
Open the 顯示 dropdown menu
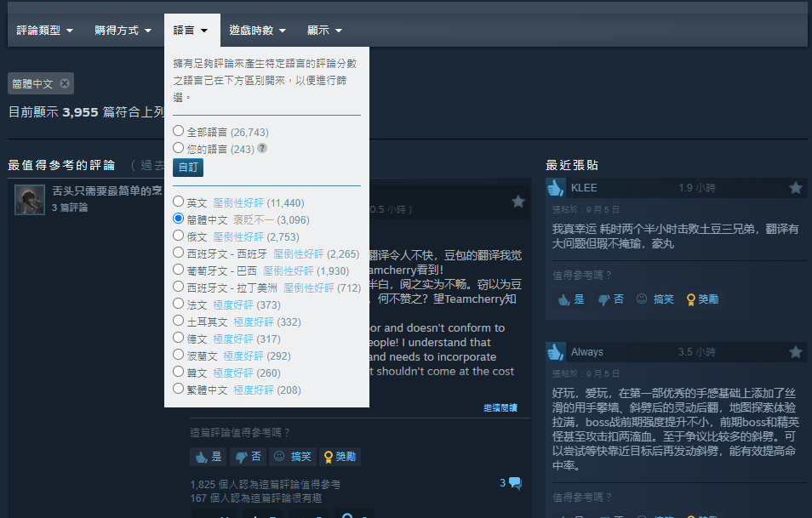(x=324, y=31)
